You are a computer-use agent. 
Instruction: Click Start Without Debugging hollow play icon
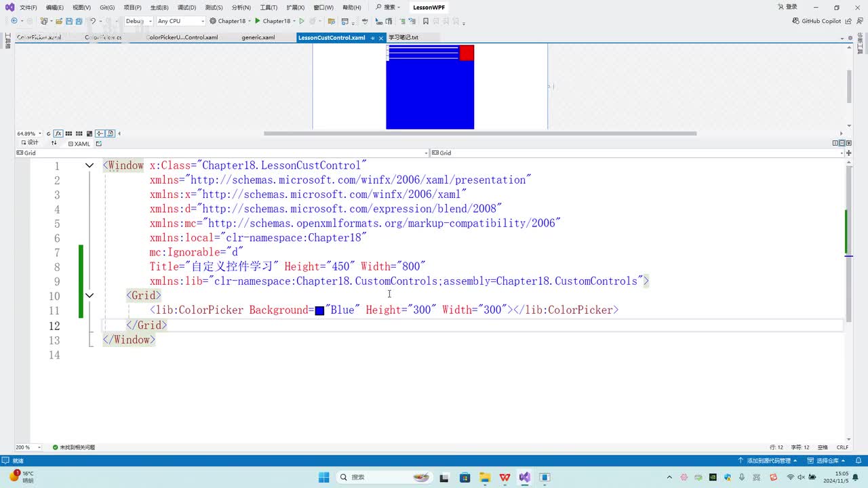302,21
